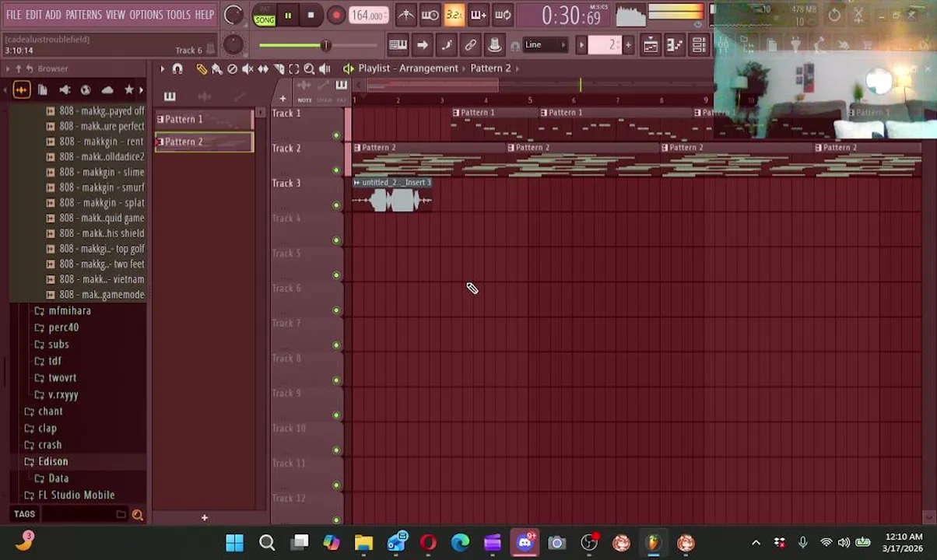Screen dimensions: 937x560
Task: Select the Draw pencil tool in playlist
Action: 202,68
